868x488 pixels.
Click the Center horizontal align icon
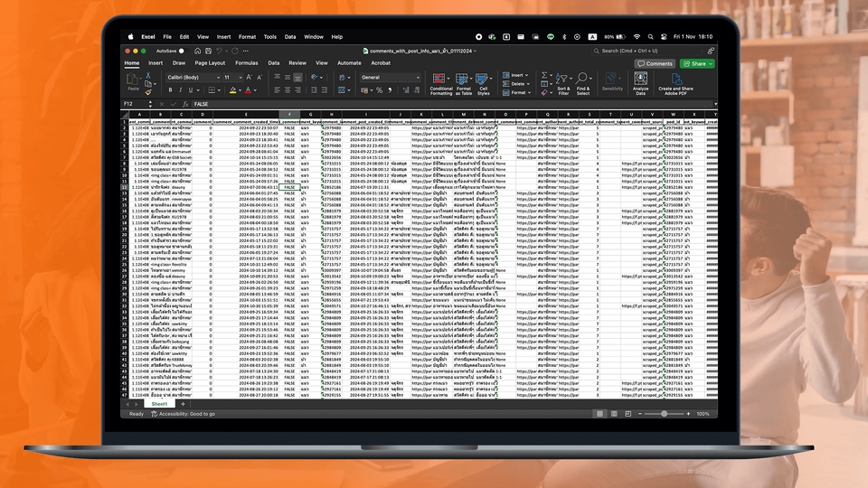[x=288, y=90]
